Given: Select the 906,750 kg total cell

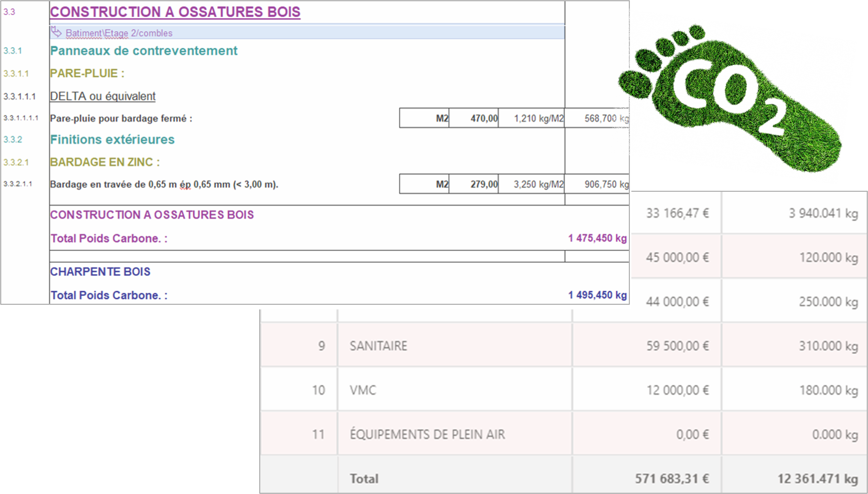Looking at the screenshot, I should 597,184.
